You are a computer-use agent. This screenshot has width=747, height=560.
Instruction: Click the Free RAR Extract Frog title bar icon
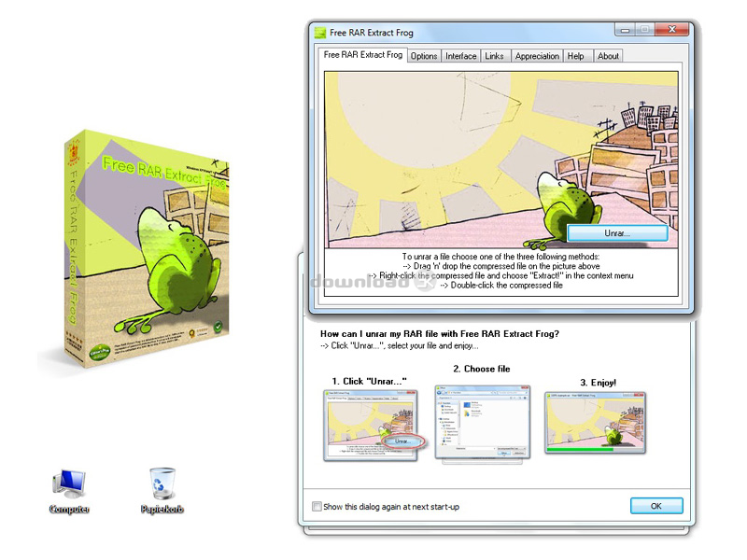coord(320,33)
